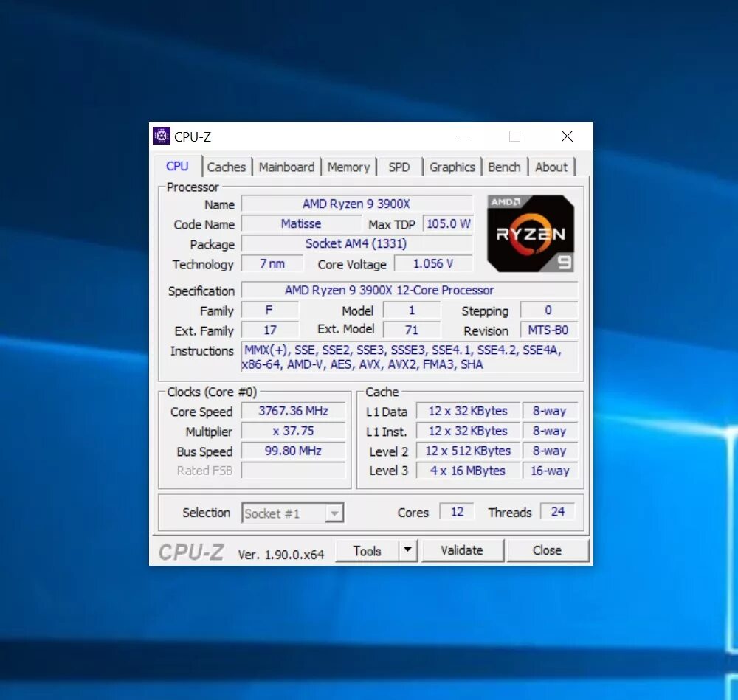738x700 pixels.
Task: Switch to the Caches tab
Action: pyautogui.click(x=227, y=167)
